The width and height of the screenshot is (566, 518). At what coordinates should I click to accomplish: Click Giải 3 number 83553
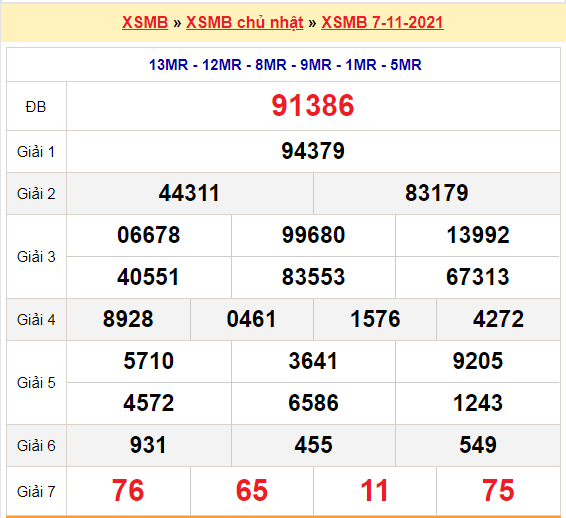point(313,277)
